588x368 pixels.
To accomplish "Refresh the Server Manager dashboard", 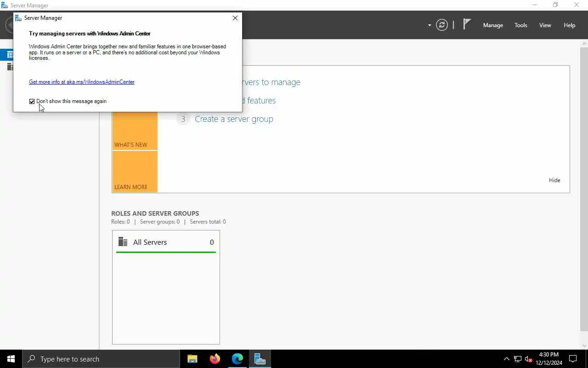I will pos(442,25).
